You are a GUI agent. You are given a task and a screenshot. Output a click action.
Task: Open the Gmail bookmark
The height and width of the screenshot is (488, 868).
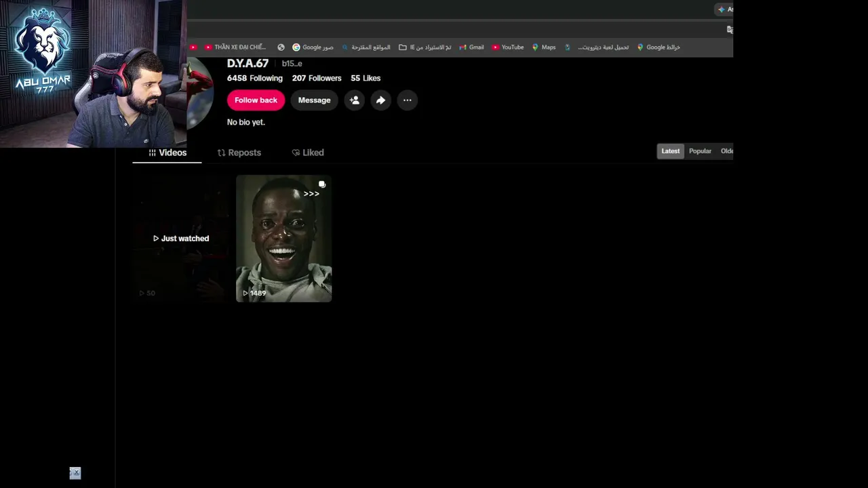[x=471, y=47]
